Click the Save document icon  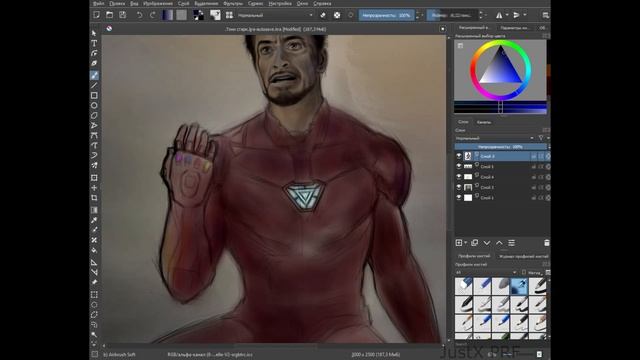click(x=122, y=15)
